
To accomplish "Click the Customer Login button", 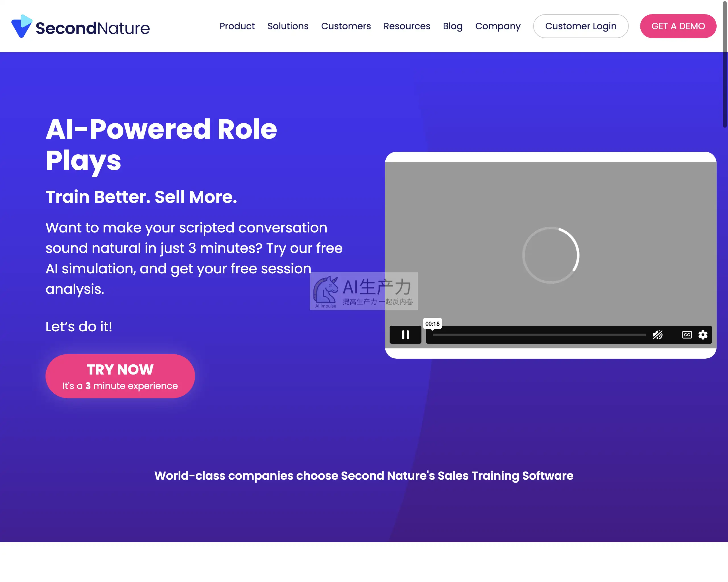I will click(x=580, y=26).
